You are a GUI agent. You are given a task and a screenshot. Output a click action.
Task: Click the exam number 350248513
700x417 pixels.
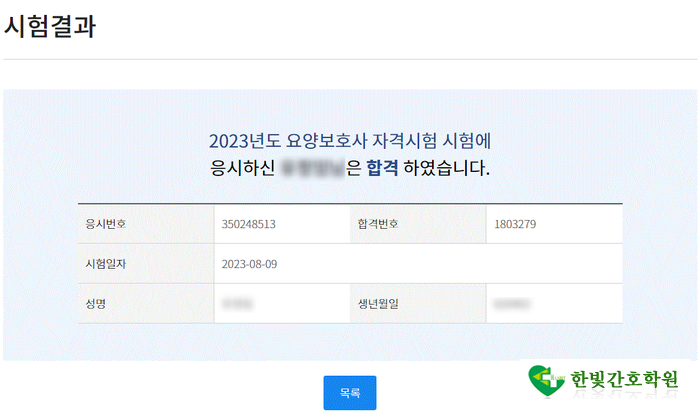[248, 224]
